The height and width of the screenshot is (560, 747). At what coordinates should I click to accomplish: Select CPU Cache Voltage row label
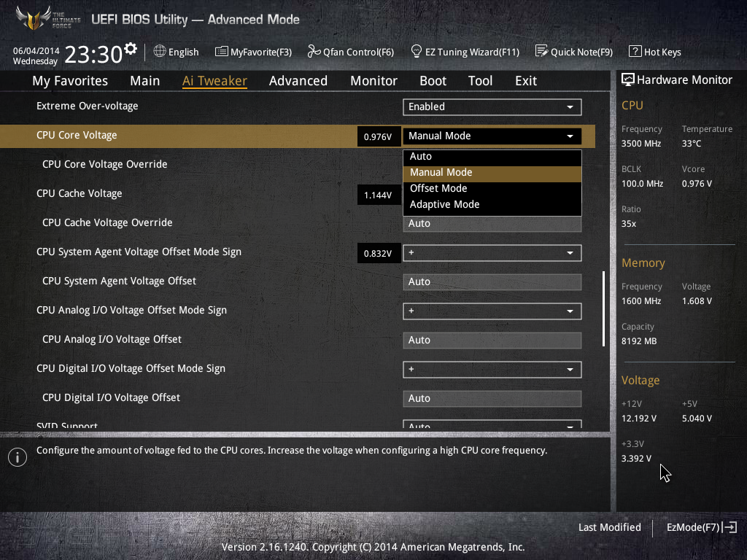79,193
